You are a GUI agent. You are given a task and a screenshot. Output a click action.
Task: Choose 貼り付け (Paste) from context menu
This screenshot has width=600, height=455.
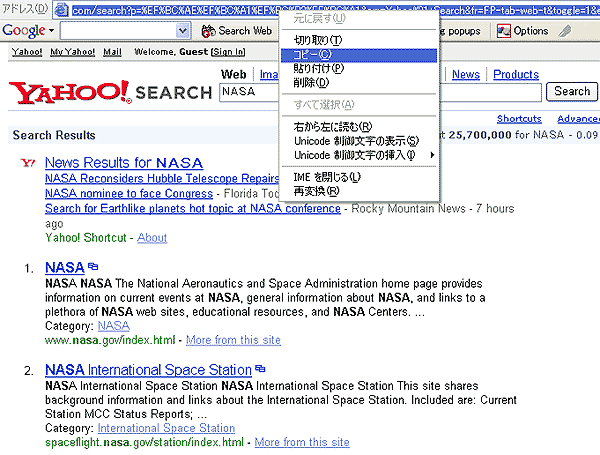(359, 68)
